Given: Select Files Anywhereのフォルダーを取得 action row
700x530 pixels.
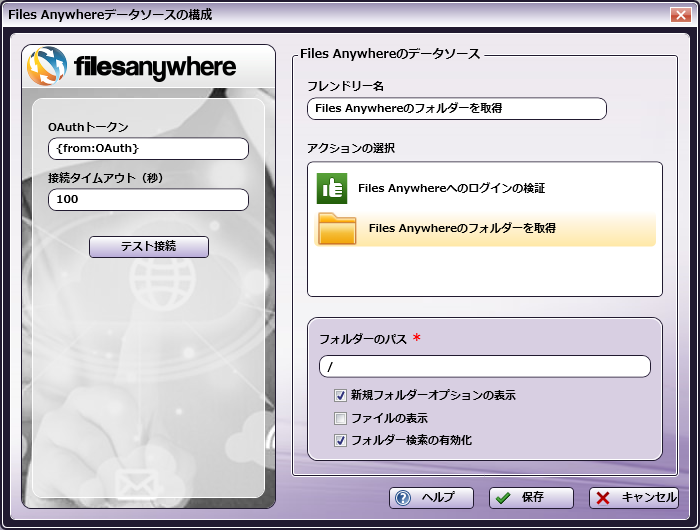Looking at the screenshot, I should pyautogui.click(x=485, y=229).
